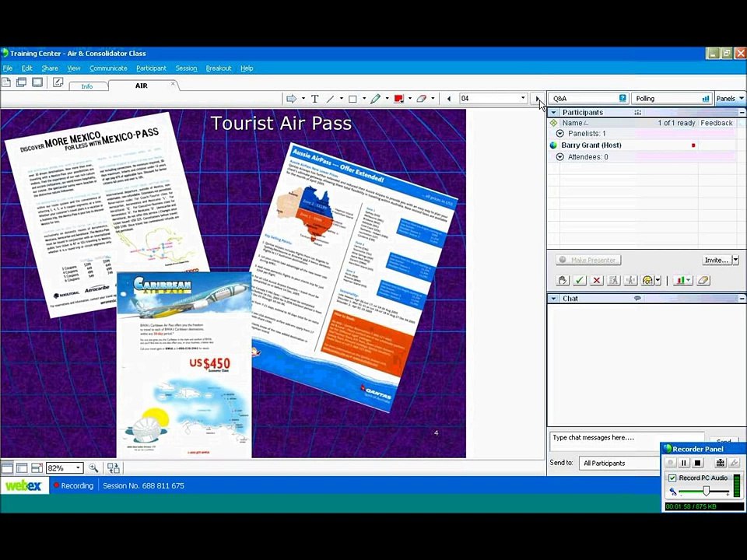Screen dimensions: 747x560
Task: Open the rectangle tool dropdown arrow
Action: pyautogui.click(x=364, y=99)
